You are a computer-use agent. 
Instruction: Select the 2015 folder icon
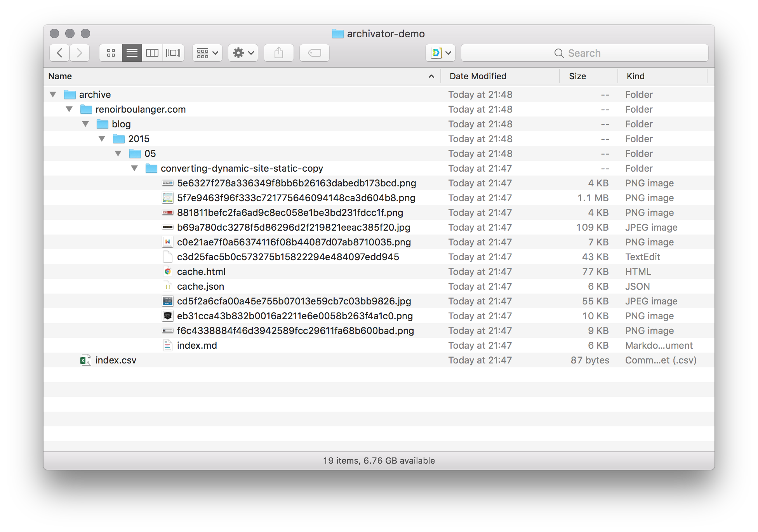(x=119, y=139)
